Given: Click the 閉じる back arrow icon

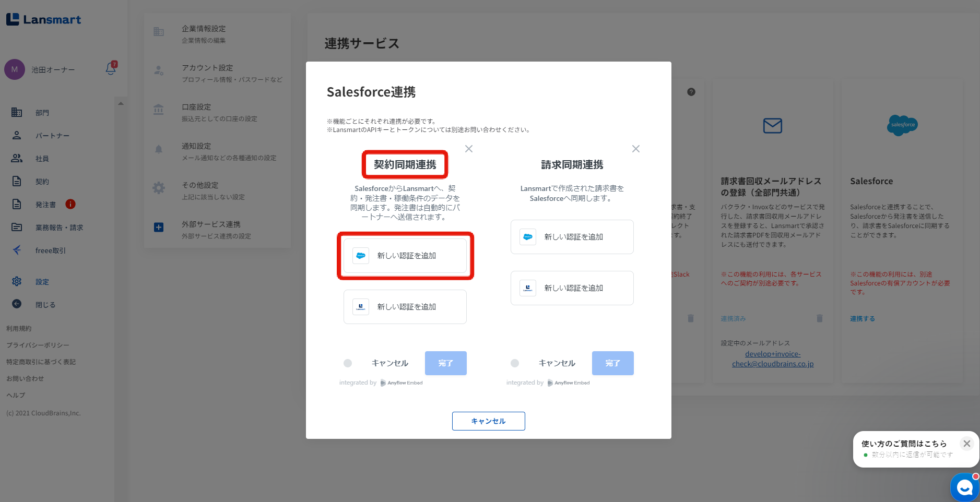Looking at the screenshot, I should pyautogui.click(x=17, y=304).
